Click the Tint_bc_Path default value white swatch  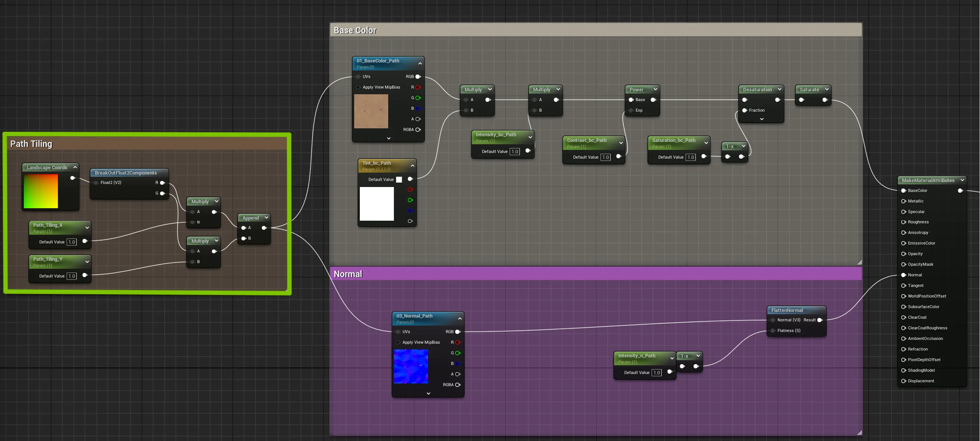399,179
